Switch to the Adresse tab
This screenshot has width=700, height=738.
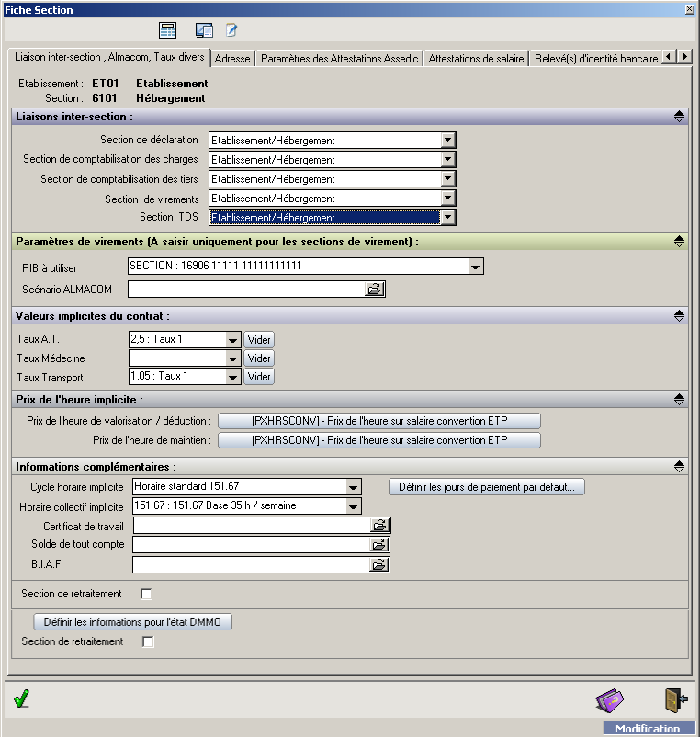coord(232,58)
